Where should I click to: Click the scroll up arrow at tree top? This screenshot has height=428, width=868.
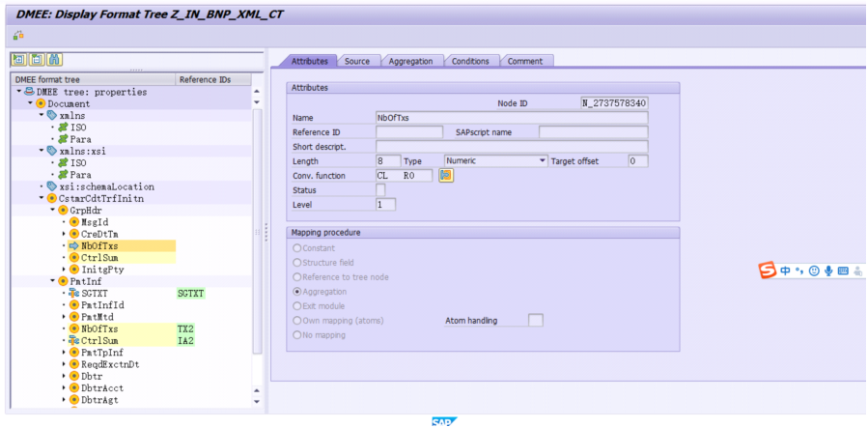(256, 92)
